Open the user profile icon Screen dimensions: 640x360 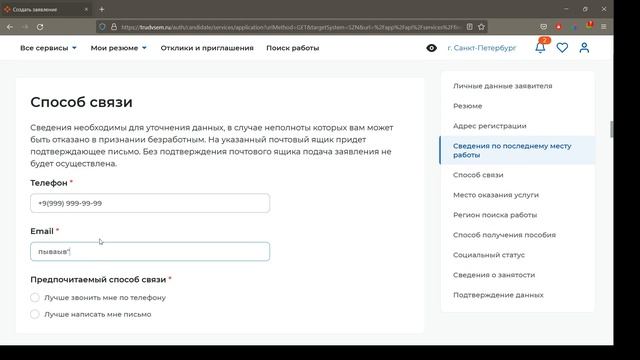(584, 48)
